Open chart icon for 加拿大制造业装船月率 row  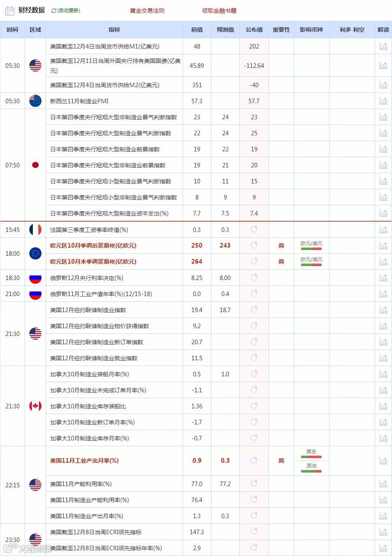[x=383, y=374]
